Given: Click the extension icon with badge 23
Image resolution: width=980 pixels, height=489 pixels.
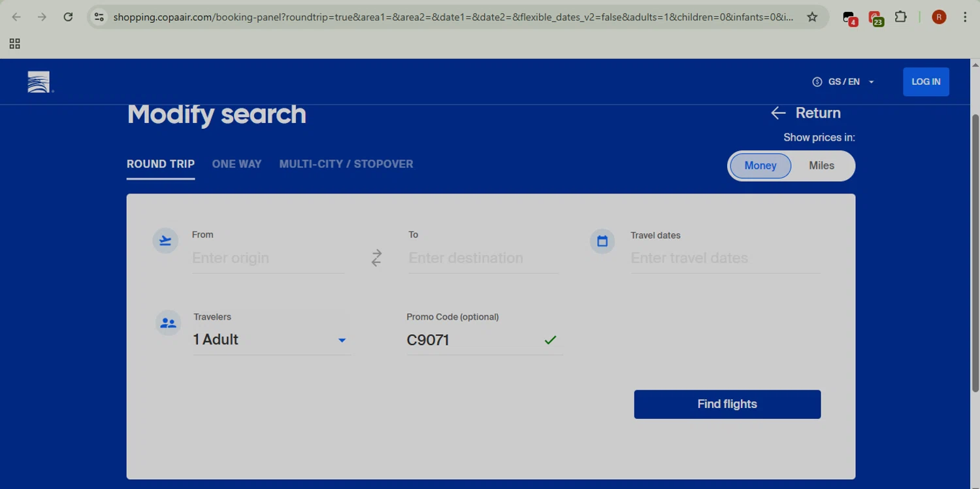Looking at the screenshot, I should [x=875, y=18].
